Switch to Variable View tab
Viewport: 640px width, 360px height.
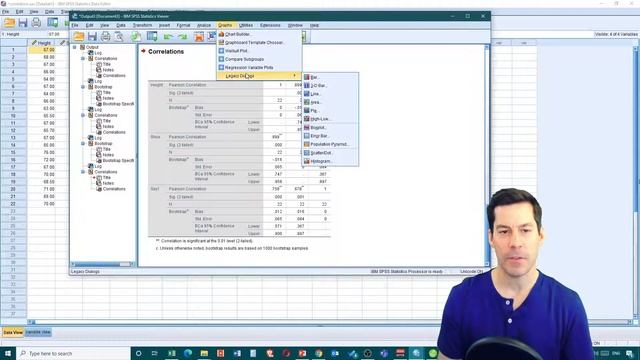pos(38,333)
